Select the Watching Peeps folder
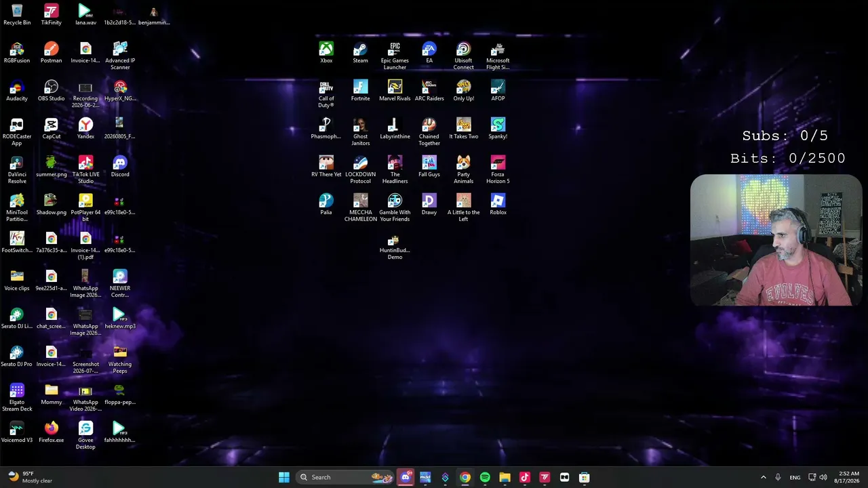This screenshot has height=488, width=868. [x=120, y=359]
